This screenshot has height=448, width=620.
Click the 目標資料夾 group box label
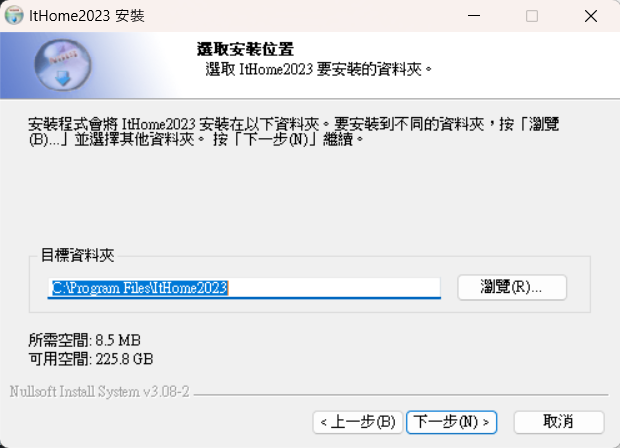tap(78, 255)
